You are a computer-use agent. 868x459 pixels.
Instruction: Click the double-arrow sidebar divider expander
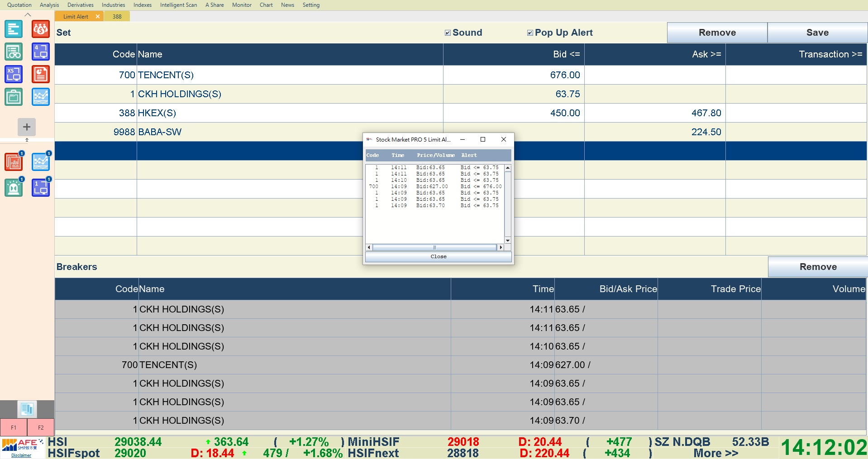coord(27,140)
